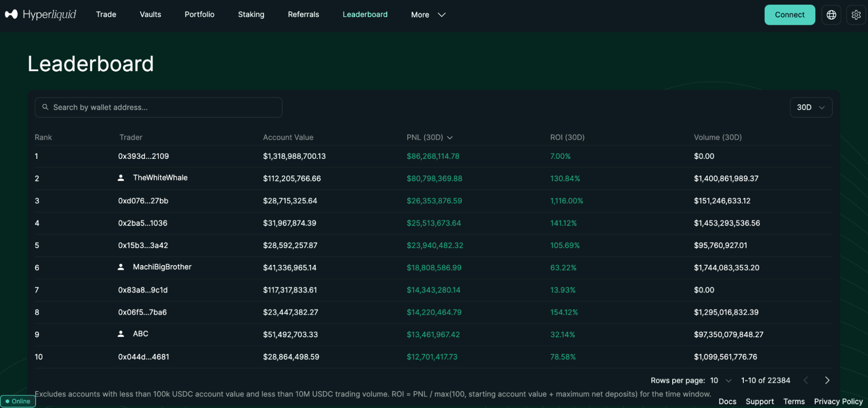Open the Terms link
This screenshot has width=868, height=408.
pyautogui.click(x=794, y=401)
